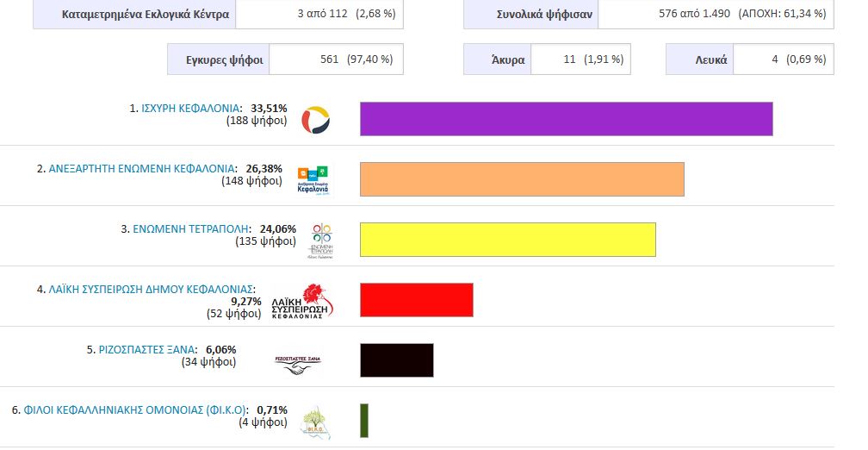The width and height of the screenshot is (868, 450).
Task: Click the invalid votes value 11 (1,91 %)
Action: pos(593,59)
